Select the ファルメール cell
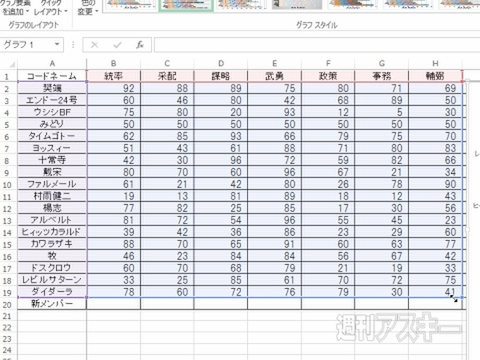Viewport: 480px width, 360px height. [x=52, y=184]
